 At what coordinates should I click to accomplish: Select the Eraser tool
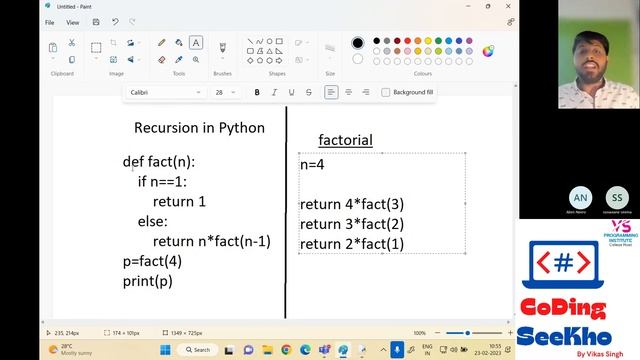click(162, 60)
